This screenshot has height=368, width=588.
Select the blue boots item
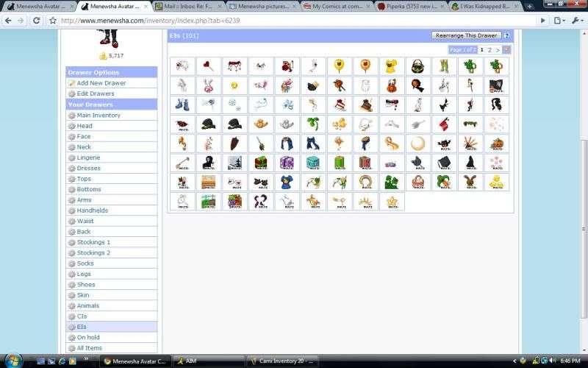click(x=182, y=105)
